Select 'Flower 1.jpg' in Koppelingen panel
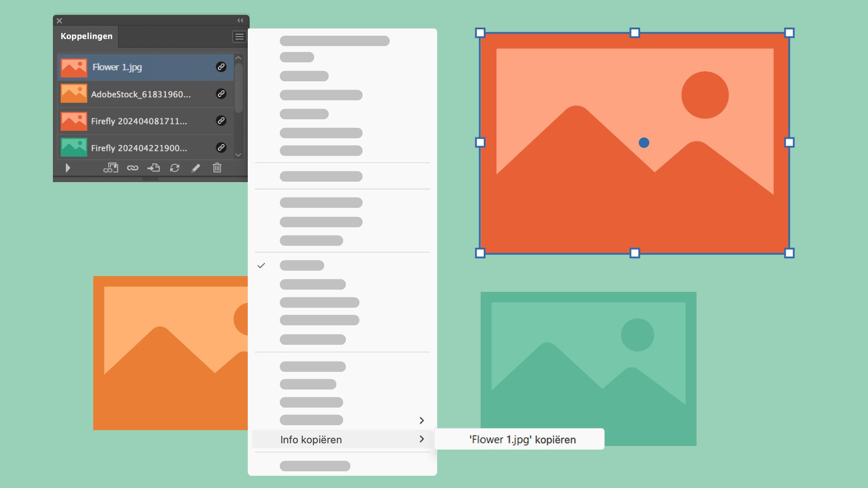This screenshot has height=488, width=868. pos(144,67)
